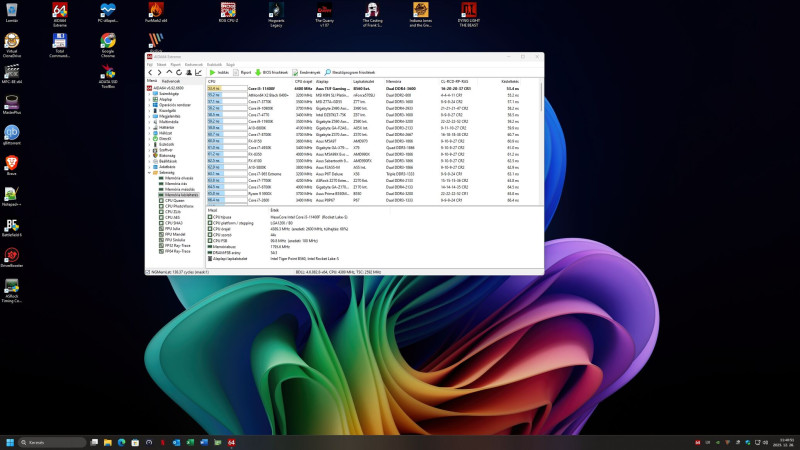
Task: Open the Fájl menu
Action: coord(150,63)
